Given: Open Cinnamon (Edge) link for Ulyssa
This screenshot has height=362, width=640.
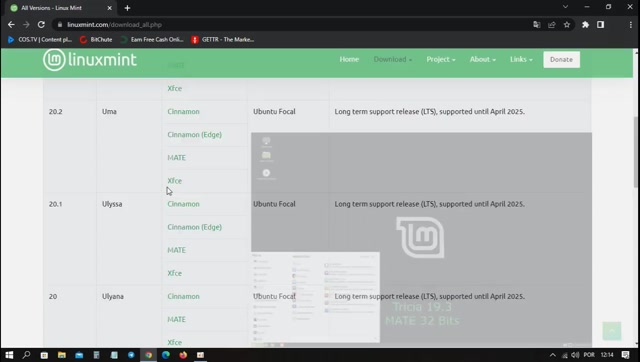Looking at the screenshot, I should tap(194, 227).
